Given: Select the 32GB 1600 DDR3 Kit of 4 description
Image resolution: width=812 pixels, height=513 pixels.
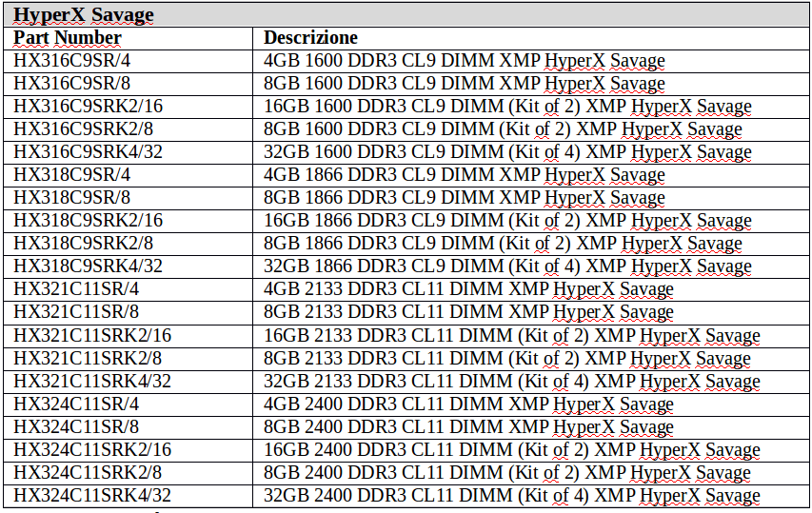Looking at the screenshot, I should click(x=507, y=152).
